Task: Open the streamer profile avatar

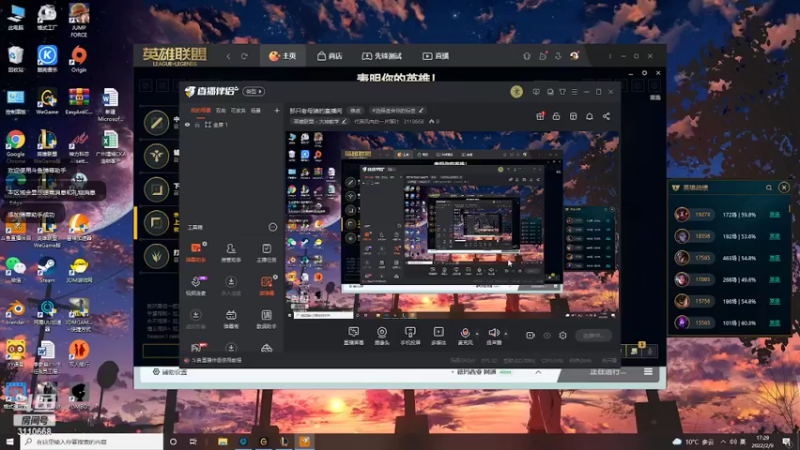Action: click(516, 92)
